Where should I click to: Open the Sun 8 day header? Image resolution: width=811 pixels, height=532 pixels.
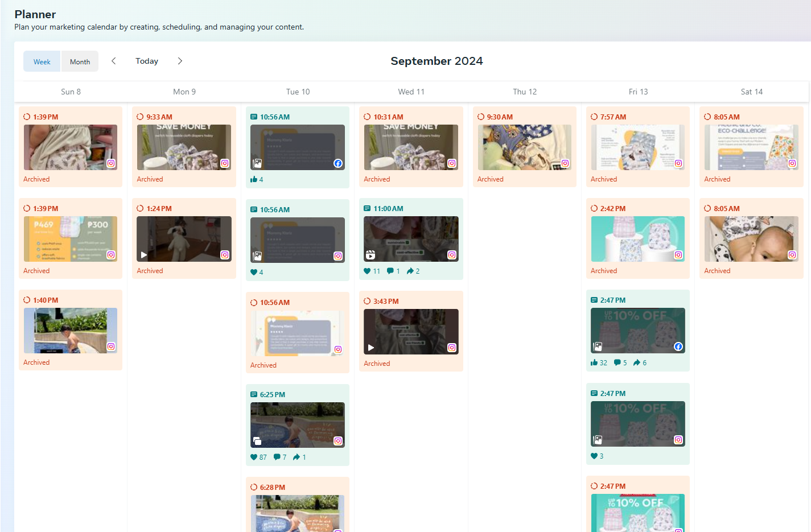71,92
